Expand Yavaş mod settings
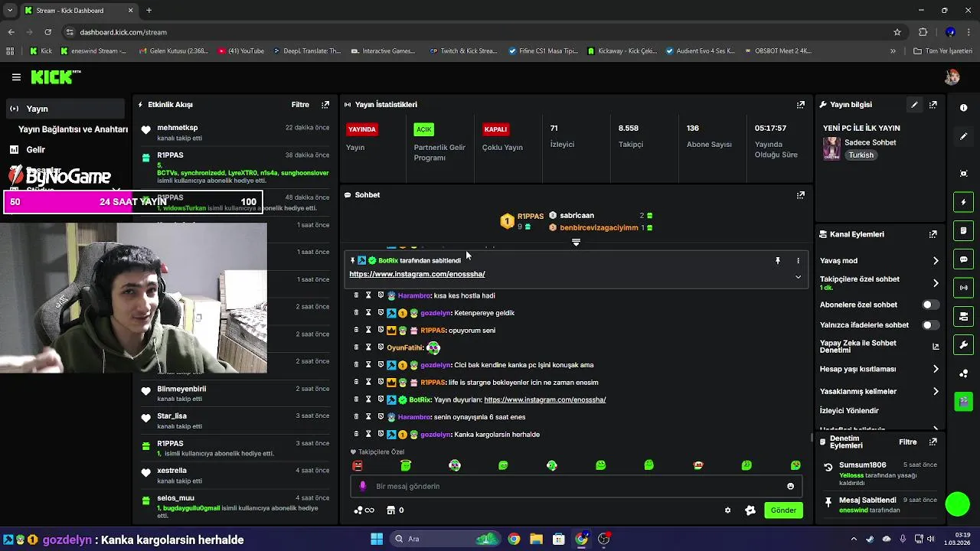This screenshot has height=551, width=980. tap(936, 261)
